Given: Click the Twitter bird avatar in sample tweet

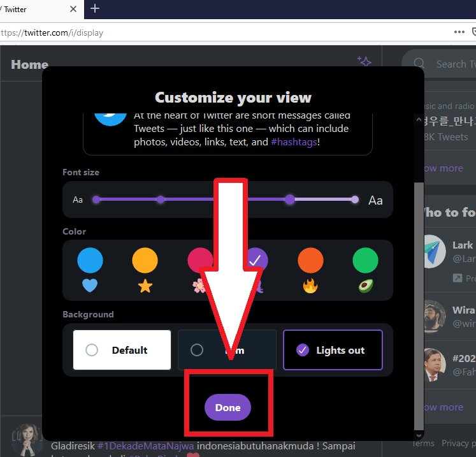Looking at the screenshot, I should [x=110, y=119].
